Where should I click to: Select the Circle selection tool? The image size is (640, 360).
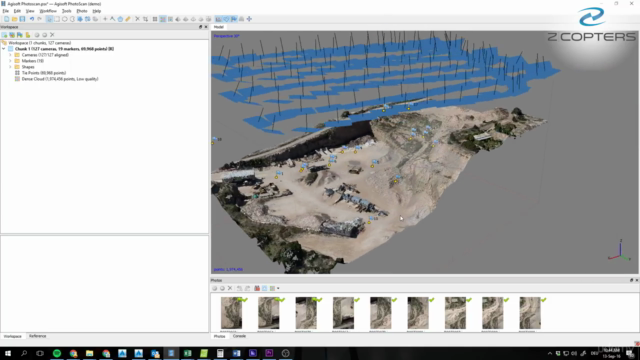(x=64, y=19)
